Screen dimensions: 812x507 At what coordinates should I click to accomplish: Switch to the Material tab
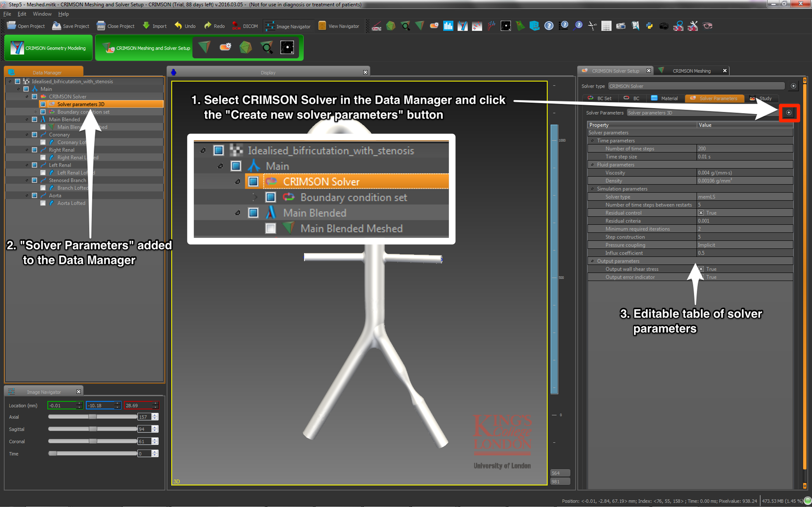[665, 98]
